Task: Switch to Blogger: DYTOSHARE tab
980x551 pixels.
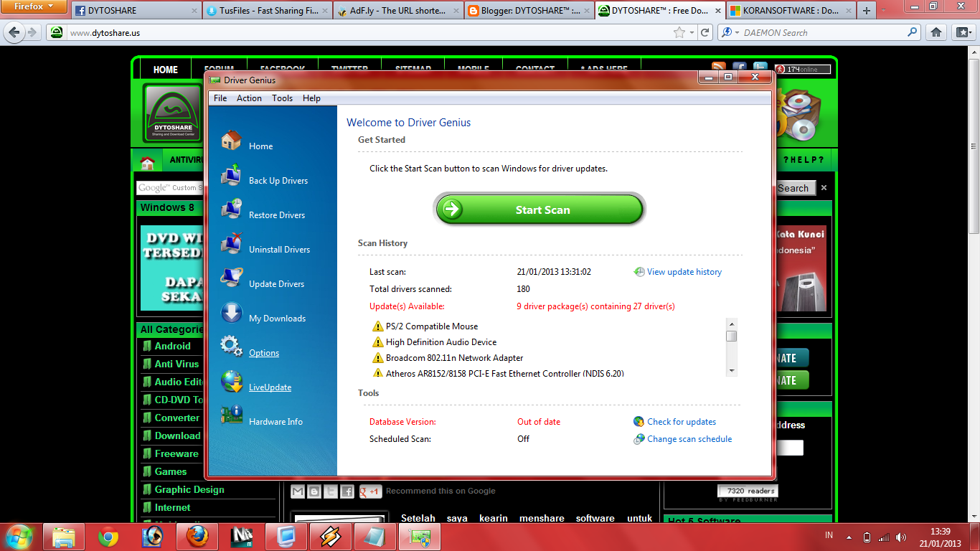Action: pos(529,11)
